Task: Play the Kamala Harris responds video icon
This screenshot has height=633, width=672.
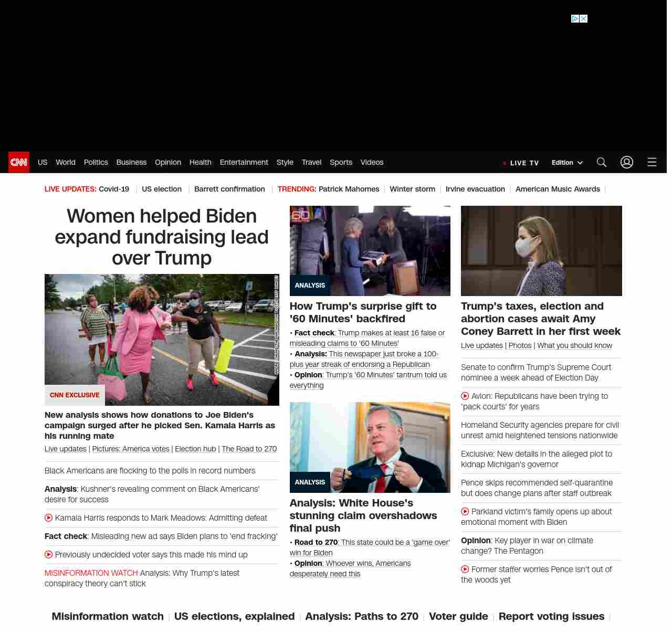Action: coord(49,518)
